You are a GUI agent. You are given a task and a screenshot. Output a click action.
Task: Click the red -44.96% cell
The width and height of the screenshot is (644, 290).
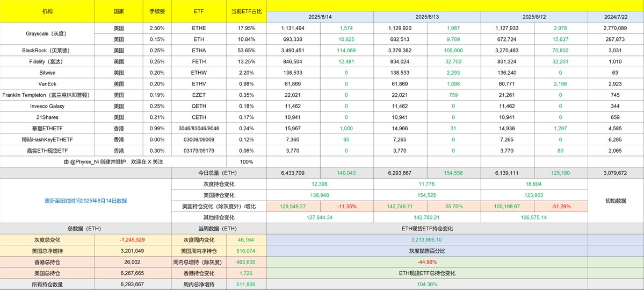pyautogui.click(x=427, y=261)
